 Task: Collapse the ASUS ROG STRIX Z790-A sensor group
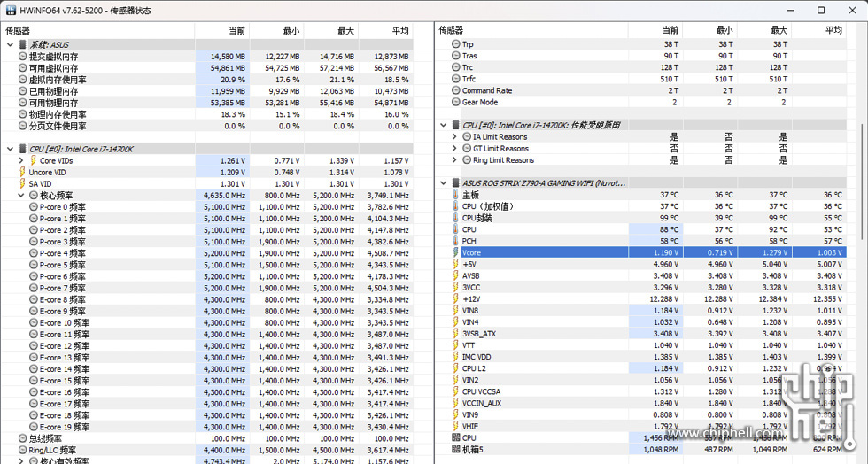point(444,182)
